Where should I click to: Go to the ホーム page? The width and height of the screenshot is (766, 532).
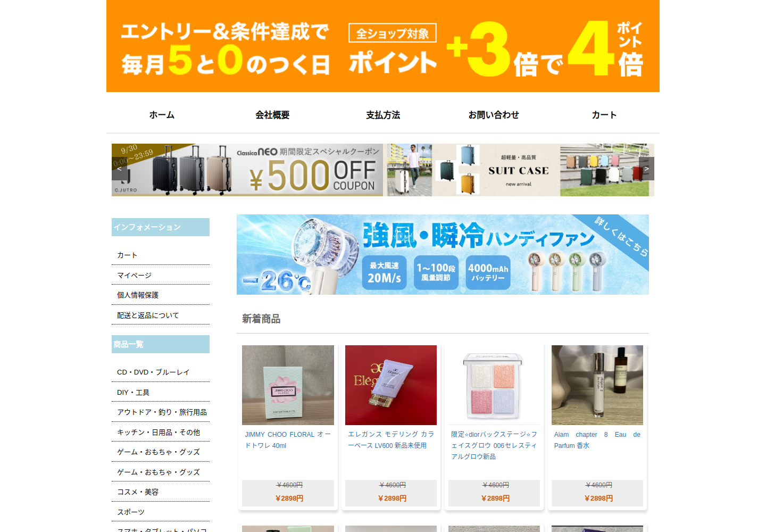[x=162, y=115]
